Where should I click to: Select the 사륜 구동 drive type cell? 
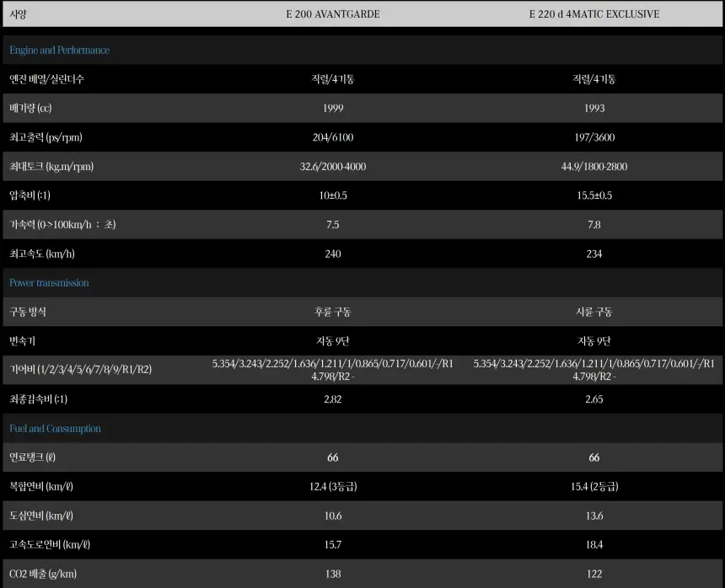[594, 312]
